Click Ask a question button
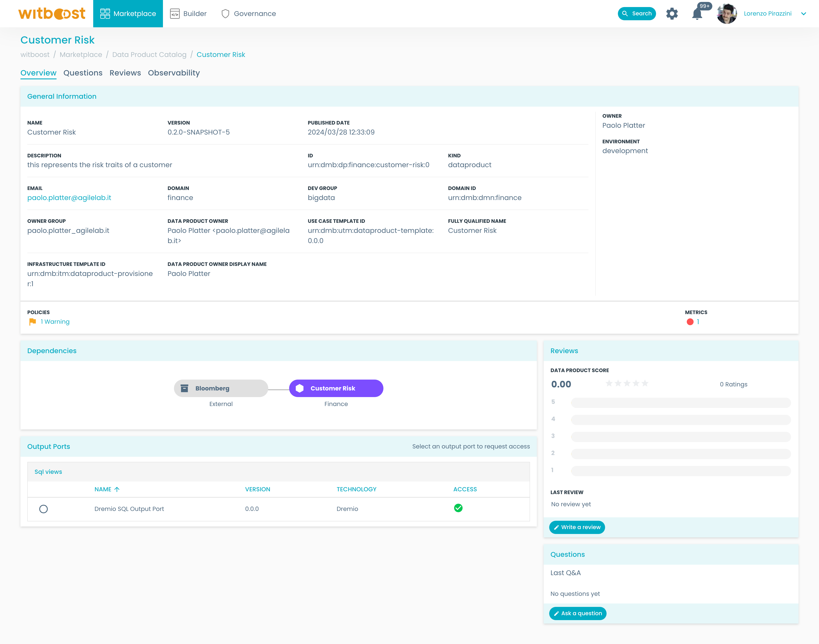This screenshot has height=644, width=819. coord(577,614)
